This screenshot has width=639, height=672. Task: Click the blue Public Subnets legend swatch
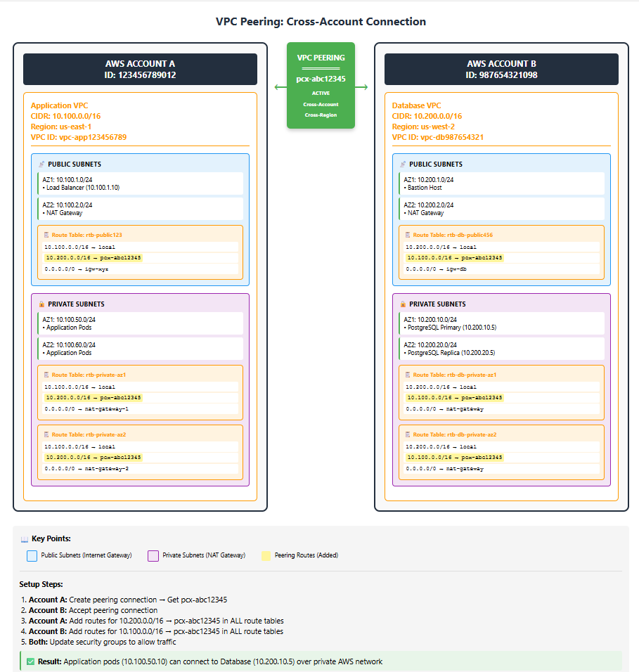coord(32,556)
